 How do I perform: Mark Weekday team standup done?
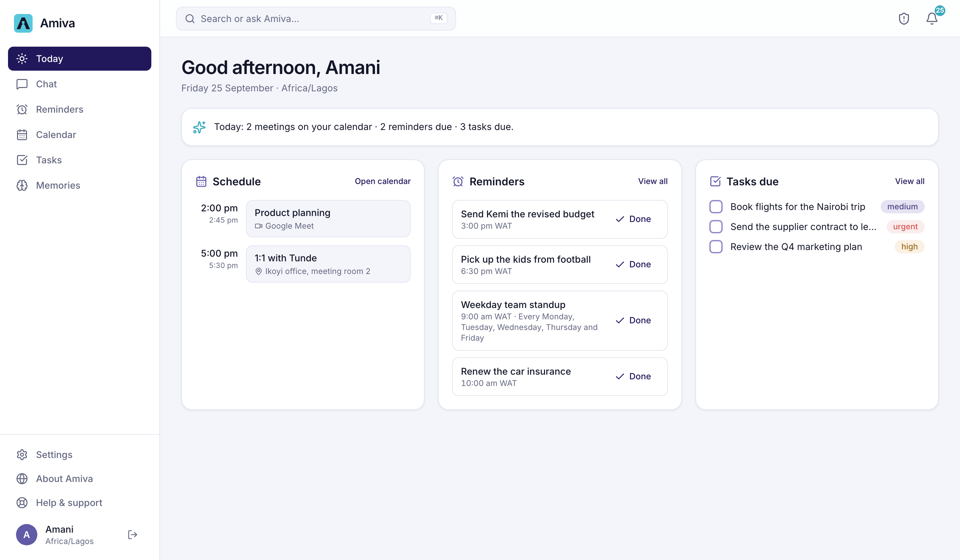click(633, 320)
